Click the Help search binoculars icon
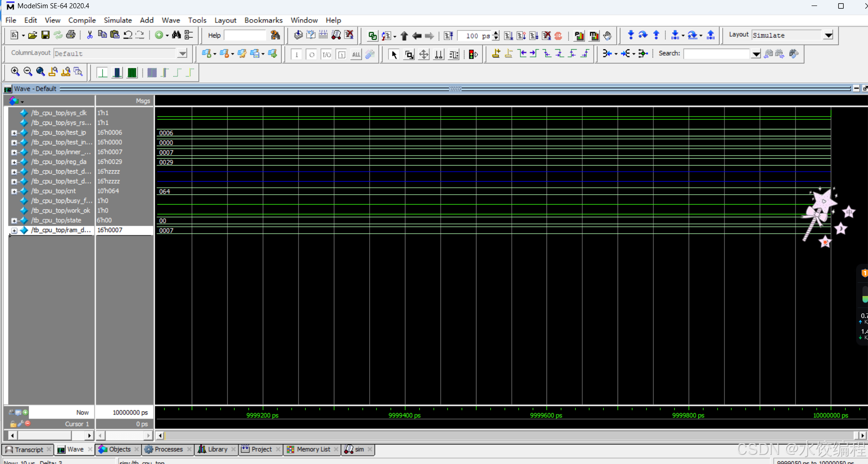The image size is (868, 464). (x=275, y=35)
